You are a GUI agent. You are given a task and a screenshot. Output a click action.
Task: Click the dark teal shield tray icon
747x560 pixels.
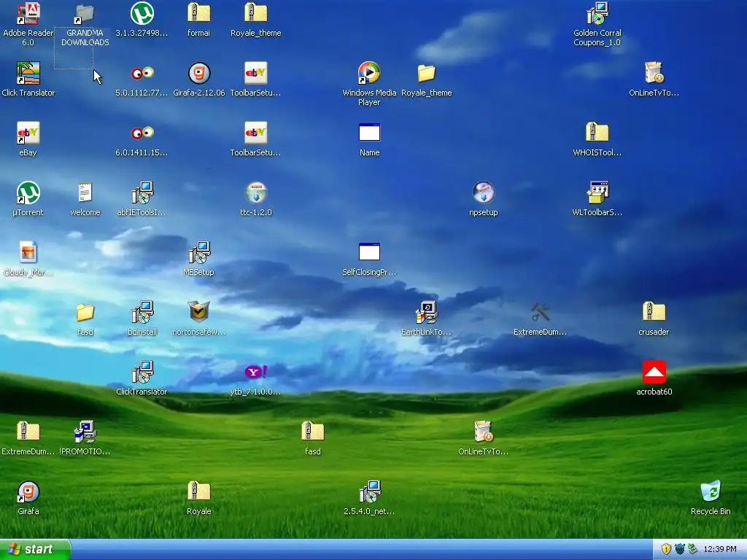pyautogui.click(x=679, y=549)
